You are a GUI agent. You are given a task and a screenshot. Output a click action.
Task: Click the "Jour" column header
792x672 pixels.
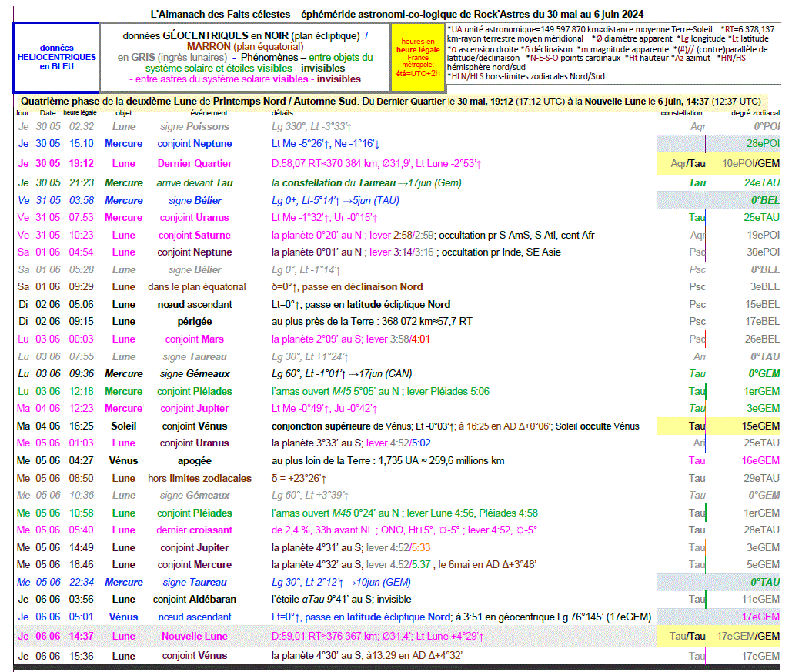(x=22, y=112)
